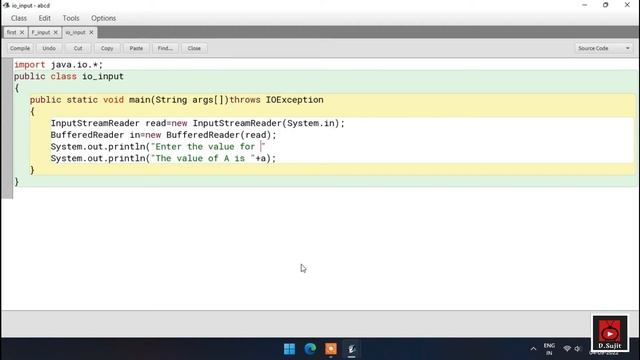640x360 pixels.
Task: Minimize the BlueJ editor window
Action: click(584, 5)
